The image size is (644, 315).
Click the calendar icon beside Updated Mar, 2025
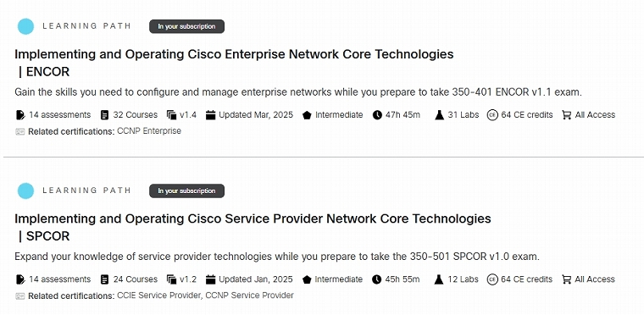(x=211, y=115)
